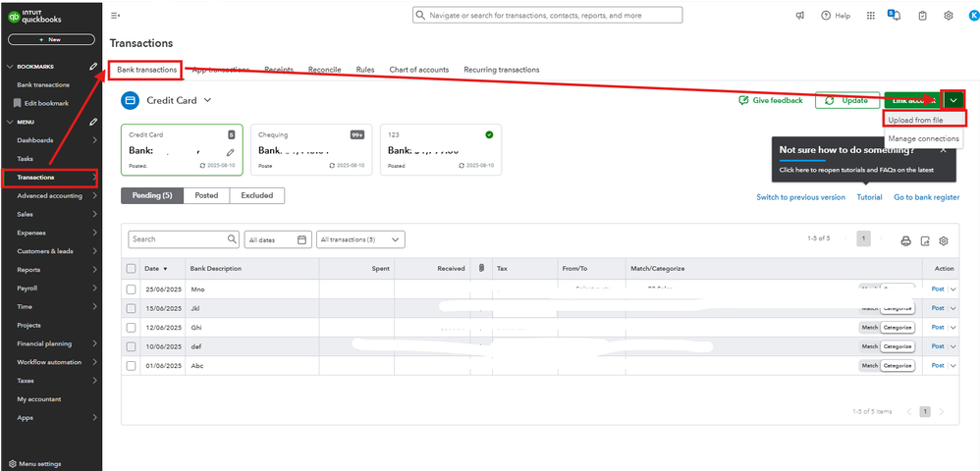Close the 'Not sure how to do something' tooltip
Viewport: 980px width, 471px height.
click(x=943, y=150)
